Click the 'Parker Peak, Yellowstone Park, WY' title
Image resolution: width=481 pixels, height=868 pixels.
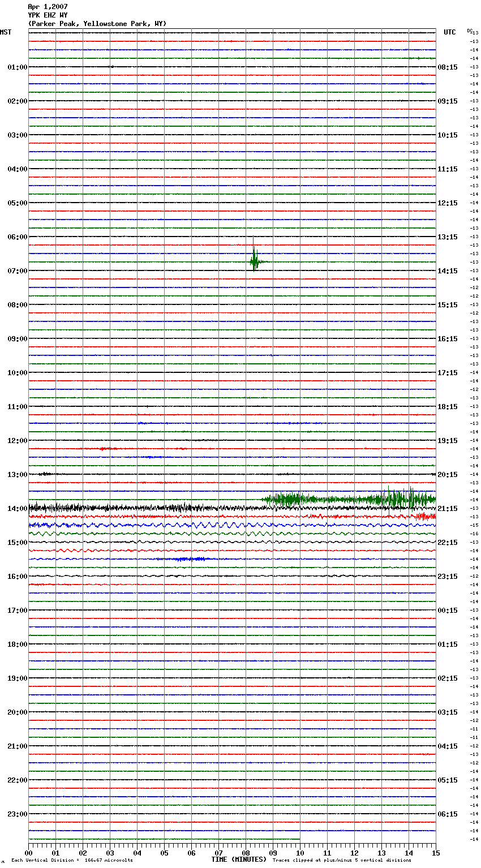pyautogui.click(x=97, y=24)
